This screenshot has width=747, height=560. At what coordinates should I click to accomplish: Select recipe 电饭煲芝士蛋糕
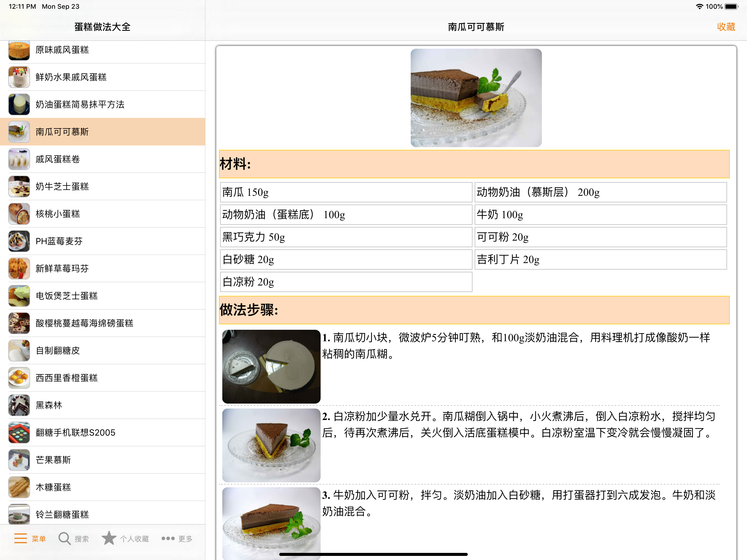tap(67, 296)
